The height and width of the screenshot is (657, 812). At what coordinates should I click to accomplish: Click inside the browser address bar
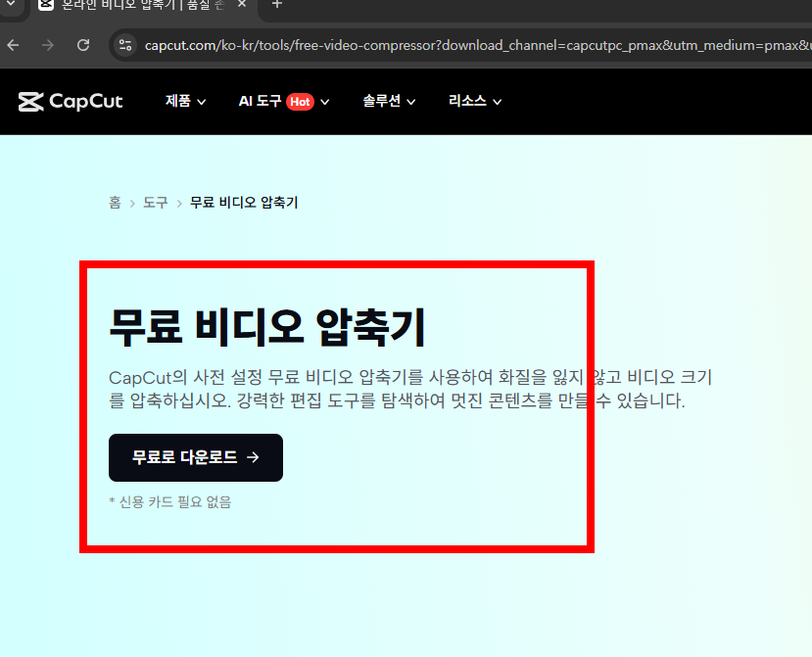[x=392, y=45]
